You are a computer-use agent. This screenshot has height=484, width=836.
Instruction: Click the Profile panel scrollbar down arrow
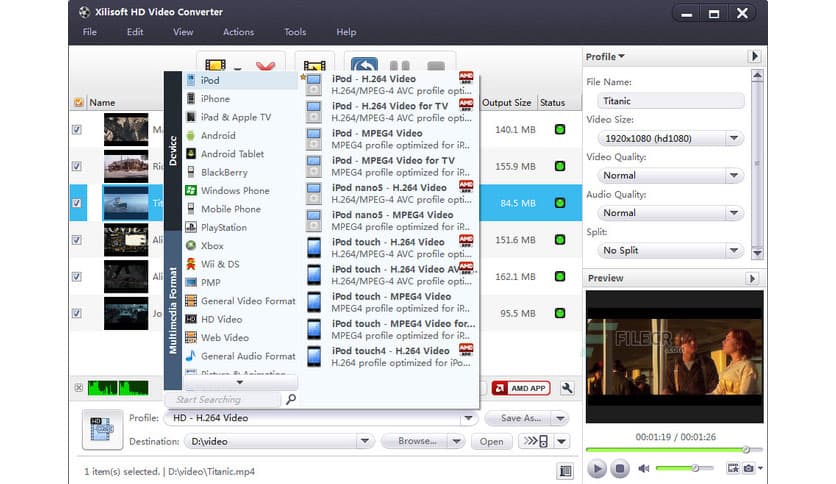point(757,253)
